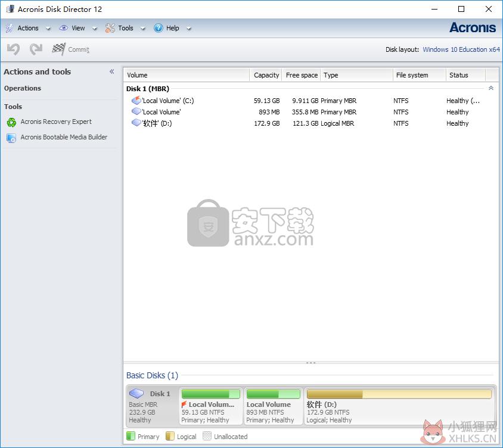503x448 pixels.
Task: Click the Tools menu wrench icon
Action: (x=110, y=28)
